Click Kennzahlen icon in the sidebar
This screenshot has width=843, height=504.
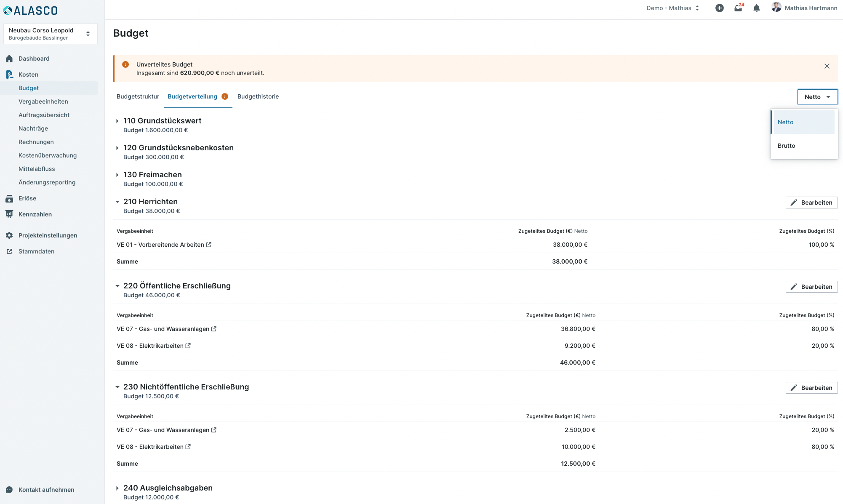[9, 214]
